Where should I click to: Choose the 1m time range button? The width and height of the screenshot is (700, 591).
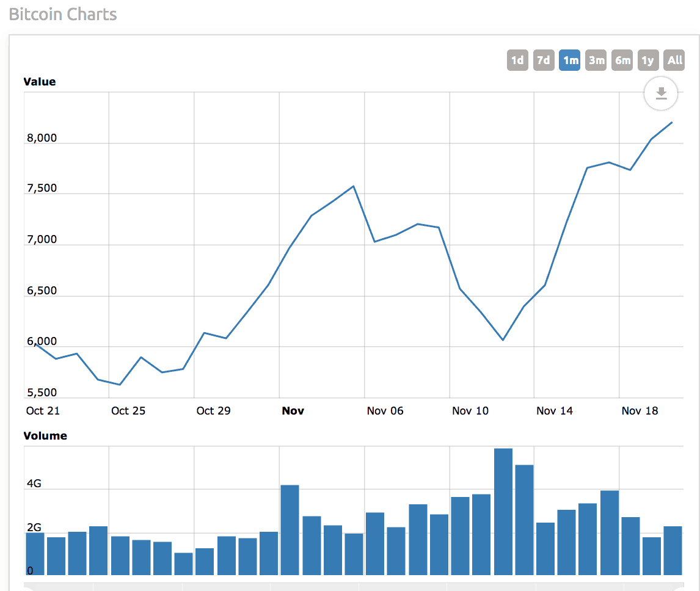570,60
